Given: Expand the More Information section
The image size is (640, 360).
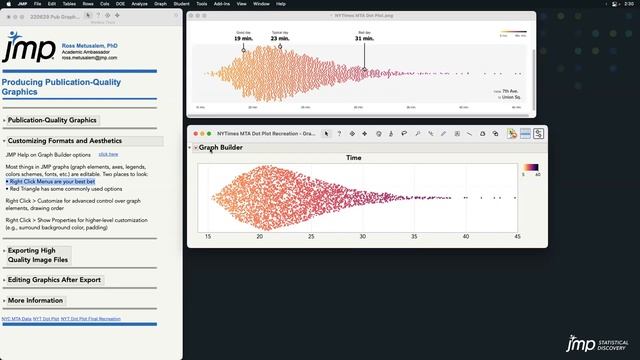Looking at the screenshot, I should click(4, 300).
